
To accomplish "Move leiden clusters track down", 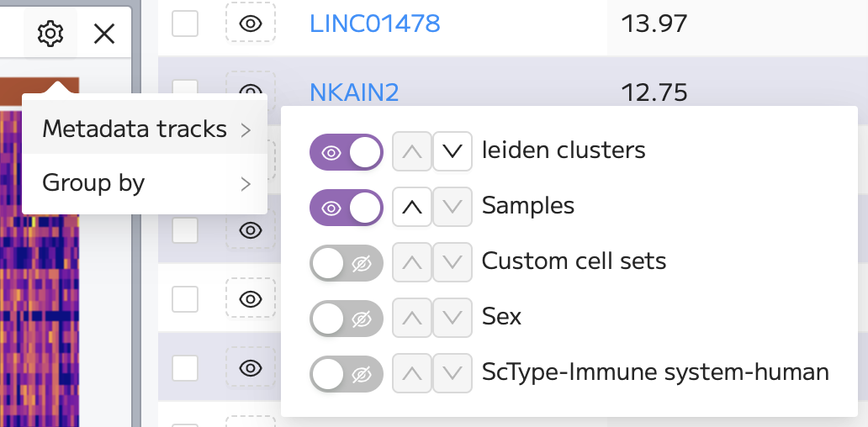I will coord(453,151).
